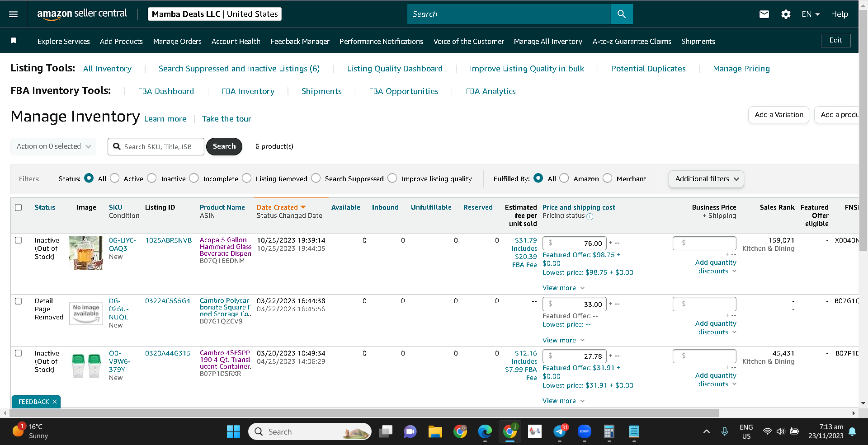Click the battery icon in system tray
The image size is (868, 445).
(x=794, y=431)
